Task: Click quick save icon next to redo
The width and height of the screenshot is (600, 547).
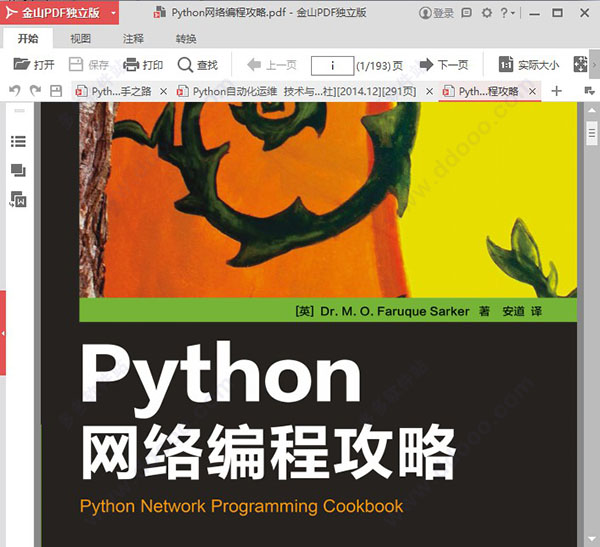Action: [x=56, y=91]
